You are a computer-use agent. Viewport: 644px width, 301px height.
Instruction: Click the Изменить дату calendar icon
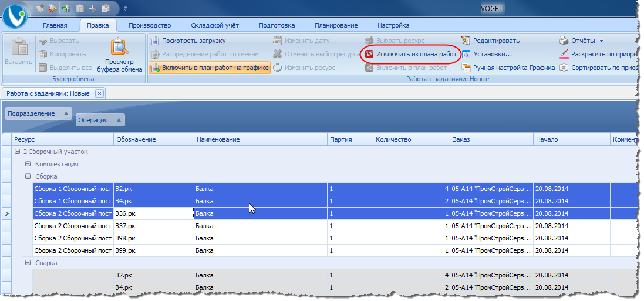[x=278, y=41]
